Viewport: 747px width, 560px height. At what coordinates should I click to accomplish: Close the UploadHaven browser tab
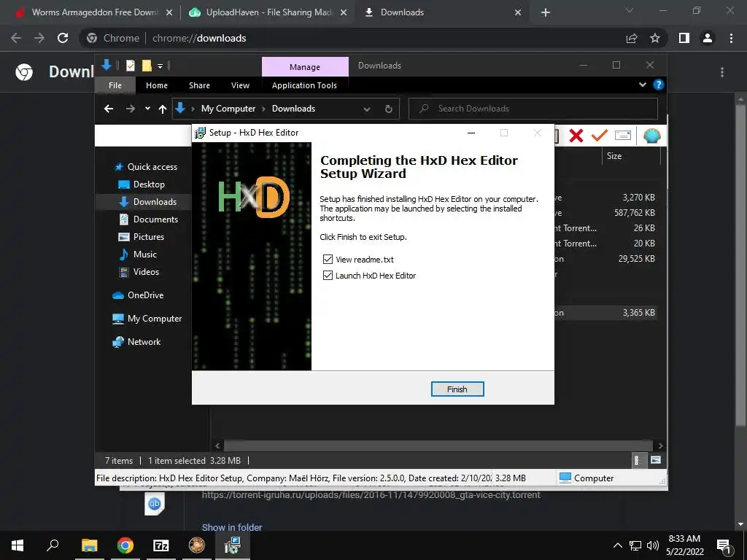pyautogui.click(x=344, y=13)
